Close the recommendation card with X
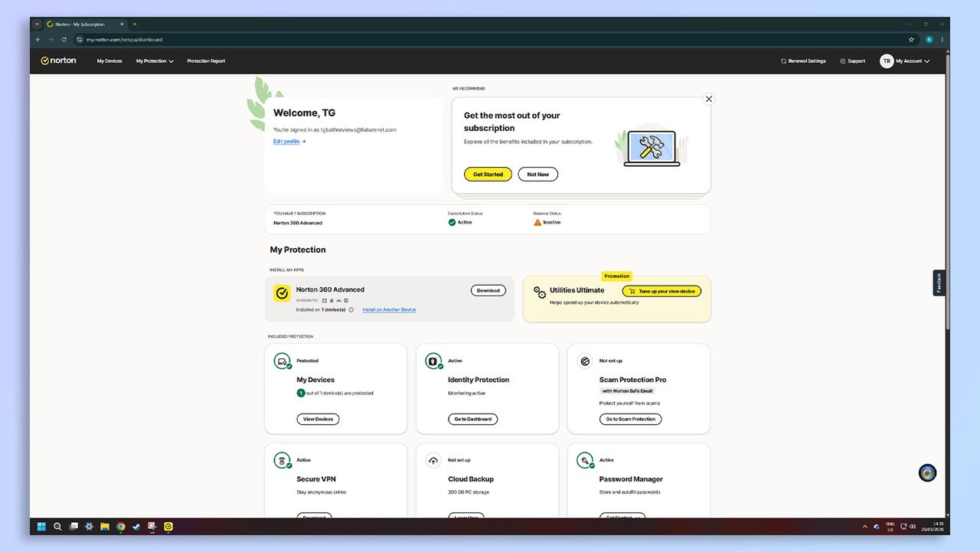The width and height of the screenshot is (980, 552). (709, 99)
